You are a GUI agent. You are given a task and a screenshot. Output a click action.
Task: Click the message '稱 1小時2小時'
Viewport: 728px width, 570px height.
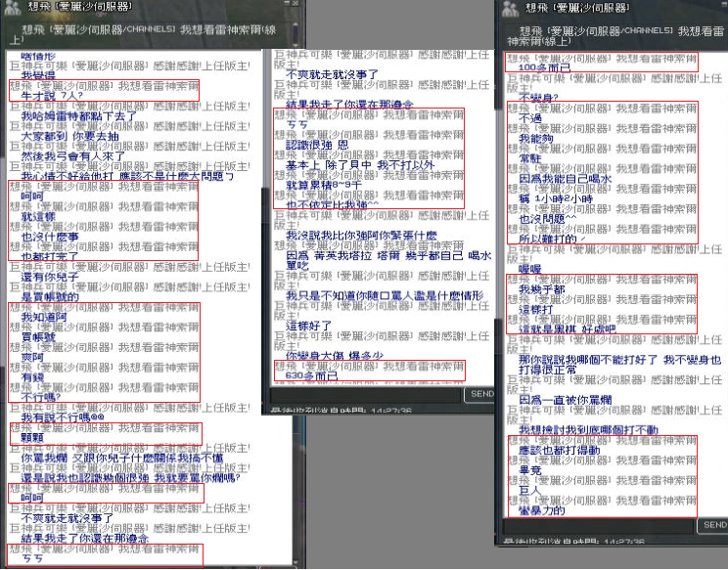[556, 198]
